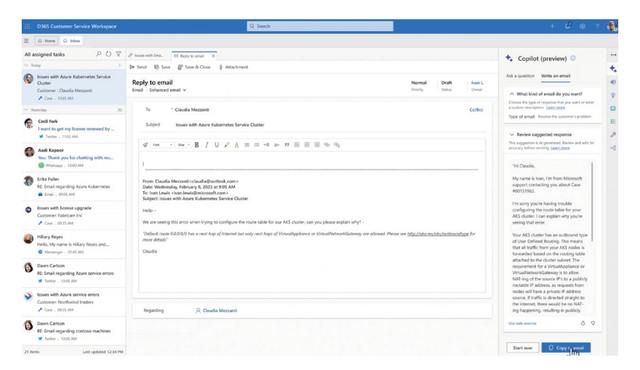This screenshot has width=640, height=370.
Task: Open the lightbulb icon in side rail
Action: 613,95
